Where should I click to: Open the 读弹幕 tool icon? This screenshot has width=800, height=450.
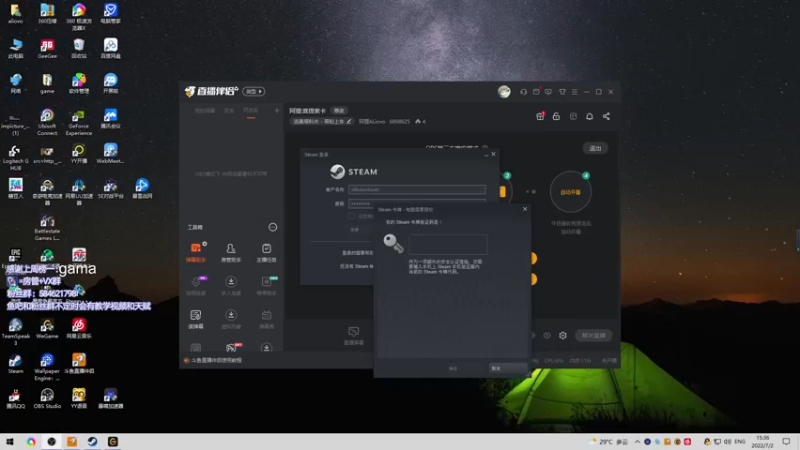196,319
